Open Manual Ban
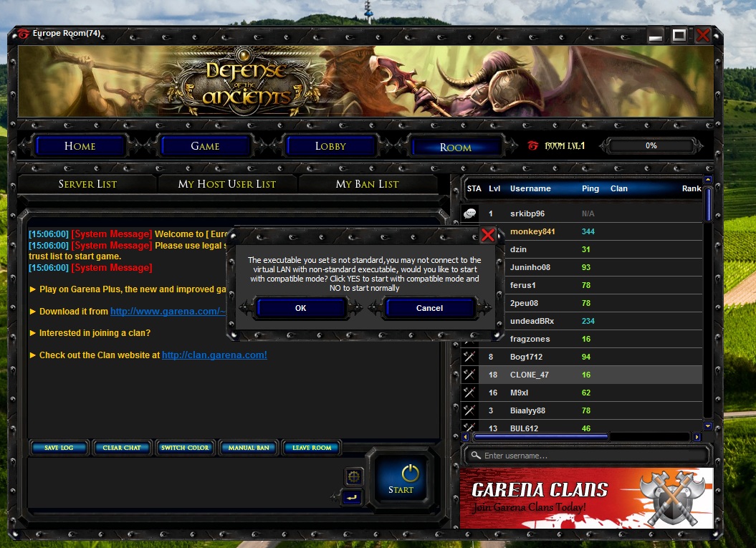This screenshot has width=756, height=548. coord(249,448)
